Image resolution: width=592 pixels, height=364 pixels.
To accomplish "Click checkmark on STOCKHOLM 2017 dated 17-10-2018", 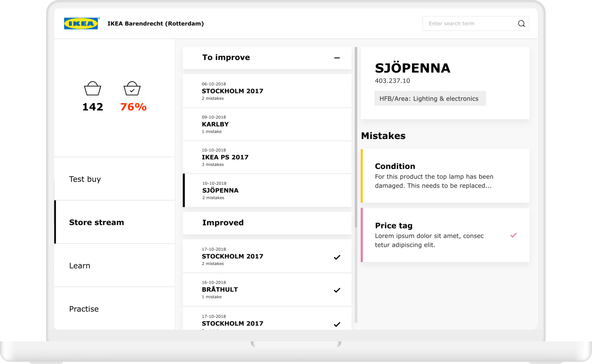I will pos(337,257).
